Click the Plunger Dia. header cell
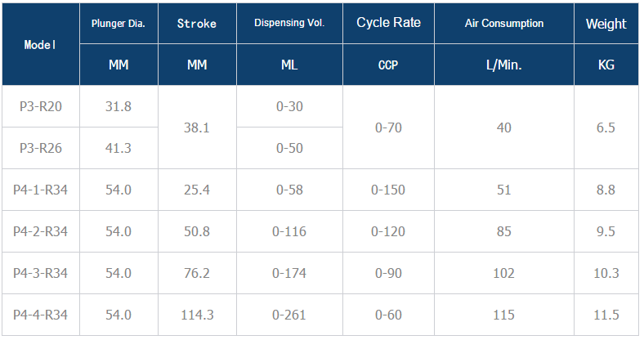This screenshot has width=644, height=340. point(119,24)
